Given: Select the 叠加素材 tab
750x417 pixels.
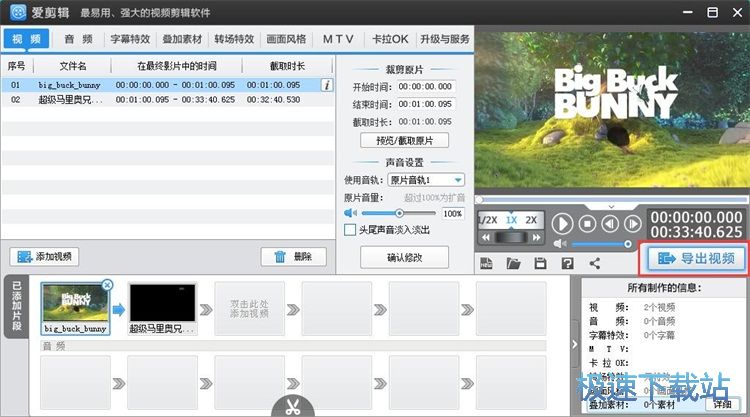Looking at the screenshot, I should tap(182, 39).
